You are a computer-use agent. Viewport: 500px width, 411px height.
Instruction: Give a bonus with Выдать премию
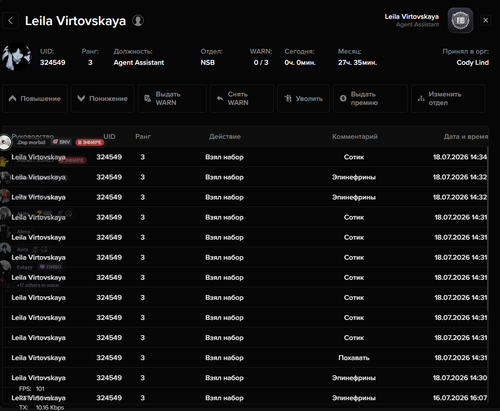point(370,99)
